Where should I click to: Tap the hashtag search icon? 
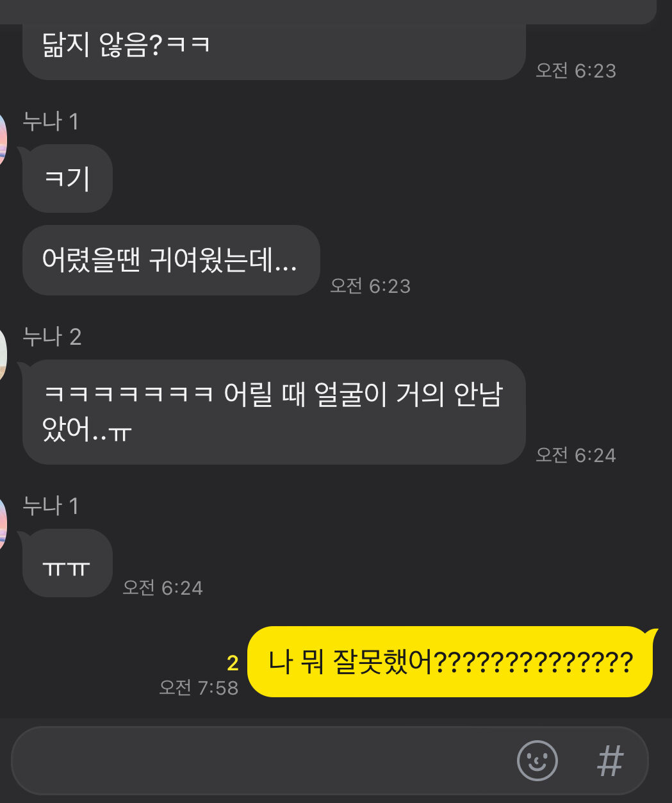[610, 761]
